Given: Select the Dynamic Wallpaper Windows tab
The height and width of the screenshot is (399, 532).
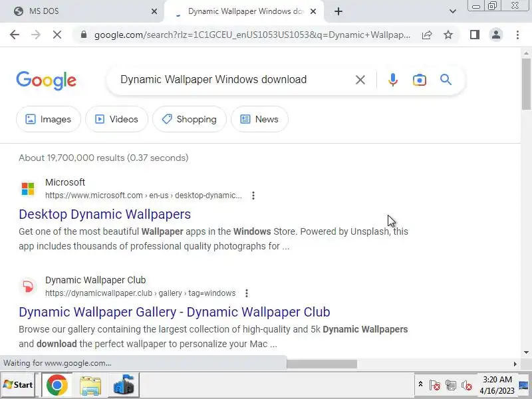Looking at the screenshot, I should 243,11.
